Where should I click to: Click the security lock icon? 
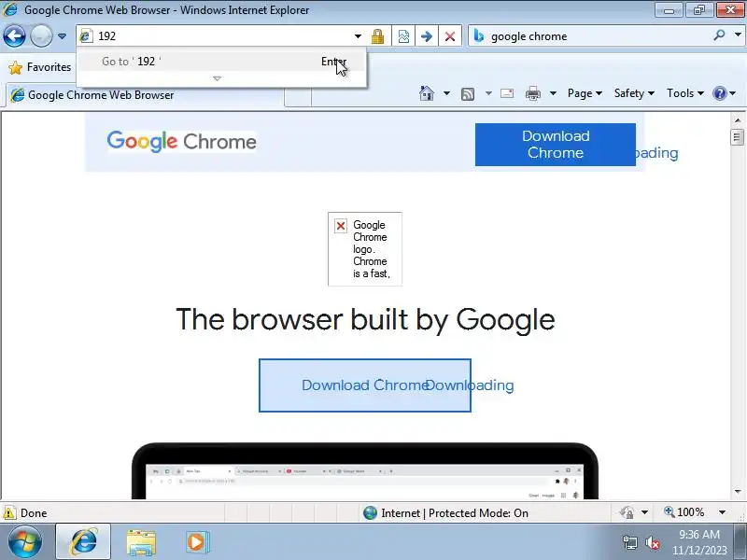(x=378, y=36)
